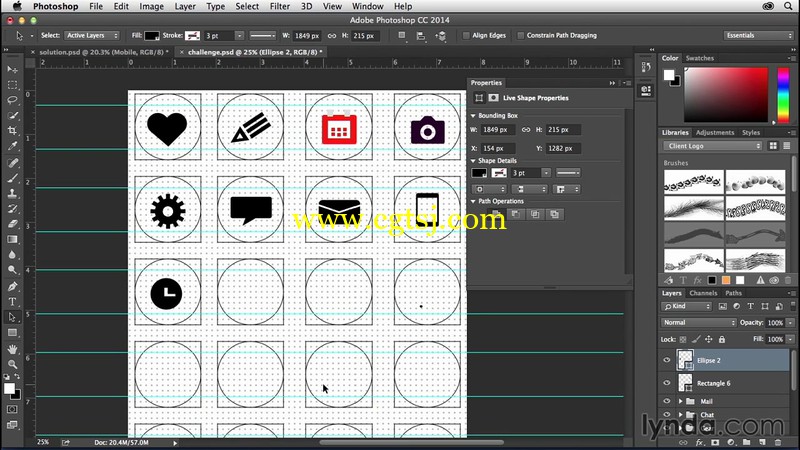Select the Brush tool

tap(12, 178)
